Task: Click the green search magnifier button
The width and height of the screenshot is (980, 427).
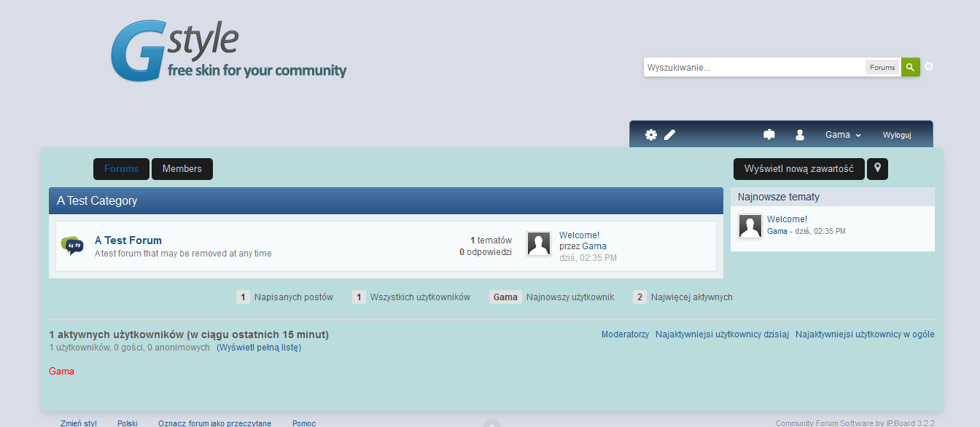Action: tap(910, 67)
